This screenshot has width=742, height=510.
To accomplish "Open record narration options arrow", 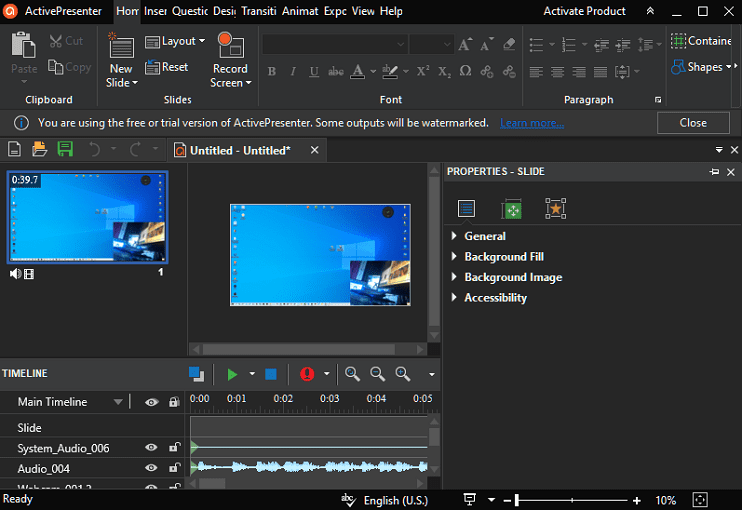I will (327, 374).
